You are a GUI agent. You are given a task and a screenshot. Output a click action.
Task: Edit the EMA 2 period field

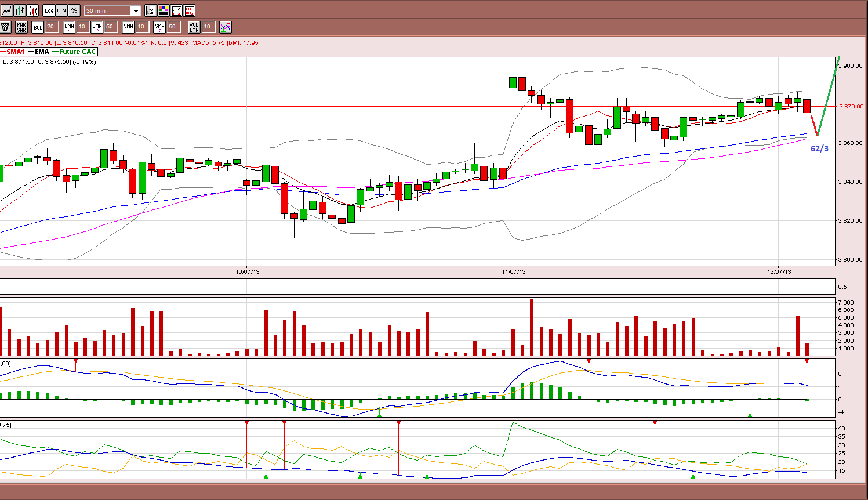(x=110, y=27)
